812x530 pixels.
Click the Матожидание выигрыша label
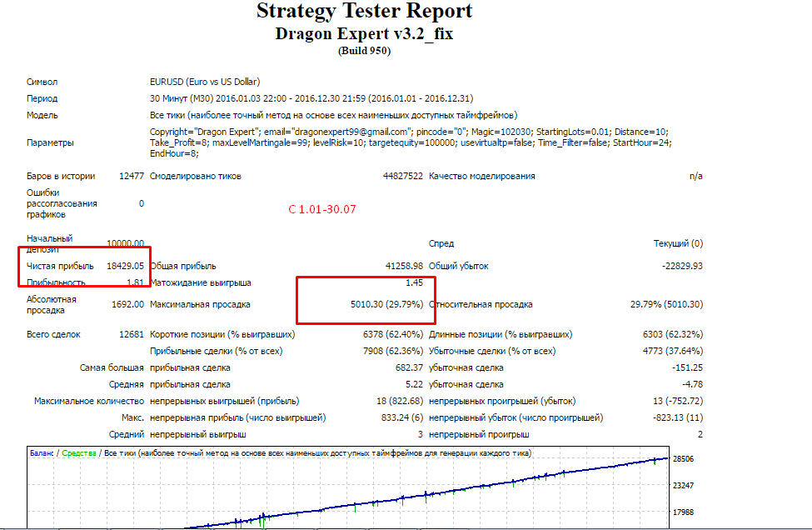click(201, 282)
